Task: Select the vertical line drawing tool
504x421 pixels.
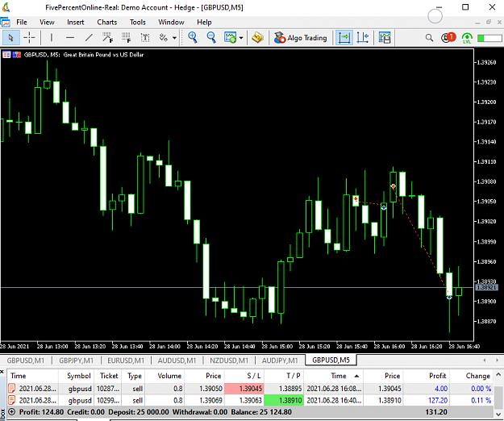Action: click(52, 38)
